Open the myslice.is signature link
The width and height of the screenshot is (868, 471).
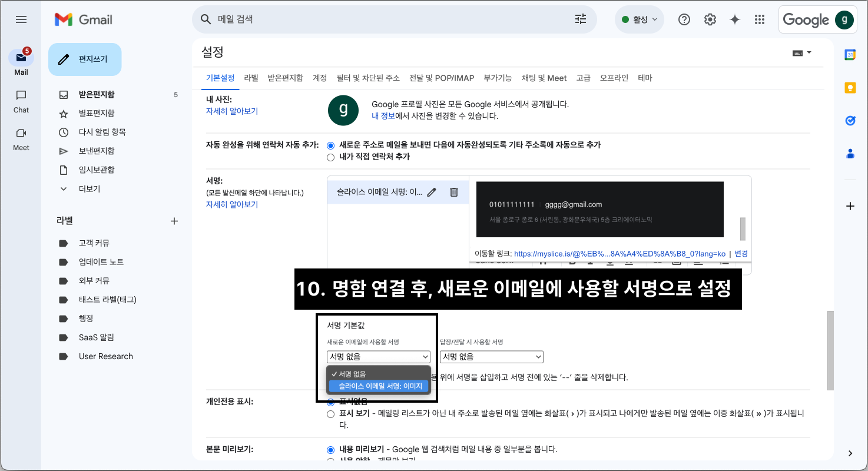619,254
